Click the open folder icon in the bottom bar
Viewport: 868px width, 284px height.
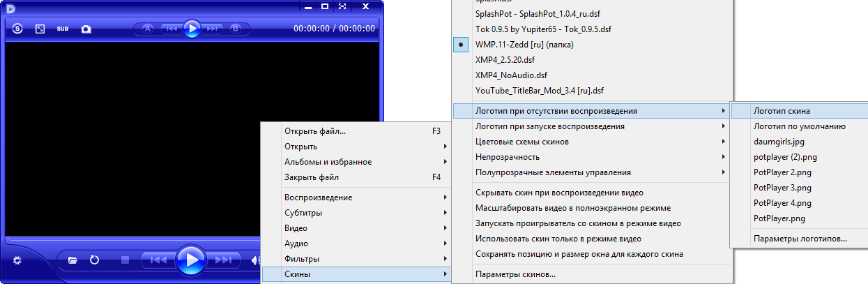coord(73,260)
